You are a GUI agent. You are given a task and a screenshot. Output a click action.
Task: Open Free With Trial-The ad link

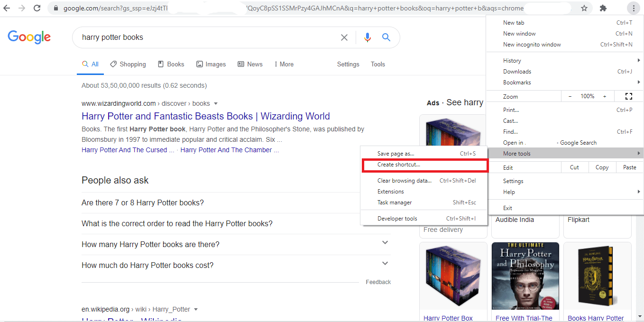tap(524, 318)
